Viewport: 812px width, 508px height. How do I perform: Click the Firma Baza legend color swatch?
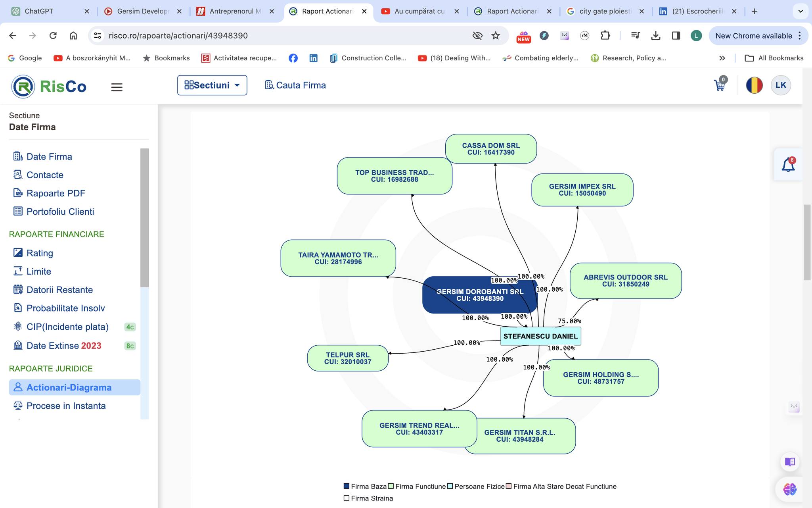[346, 486]
